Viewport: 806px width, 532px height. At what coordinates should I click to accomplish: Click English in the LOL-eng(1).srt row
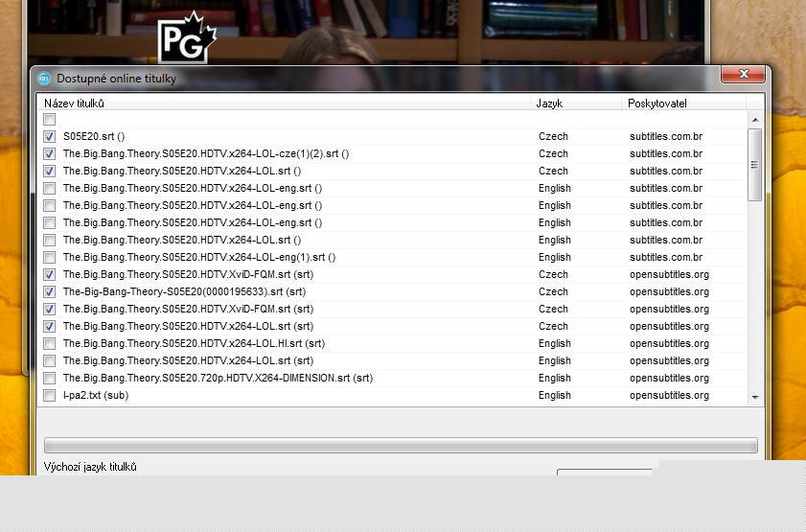[x=555, y=258]
